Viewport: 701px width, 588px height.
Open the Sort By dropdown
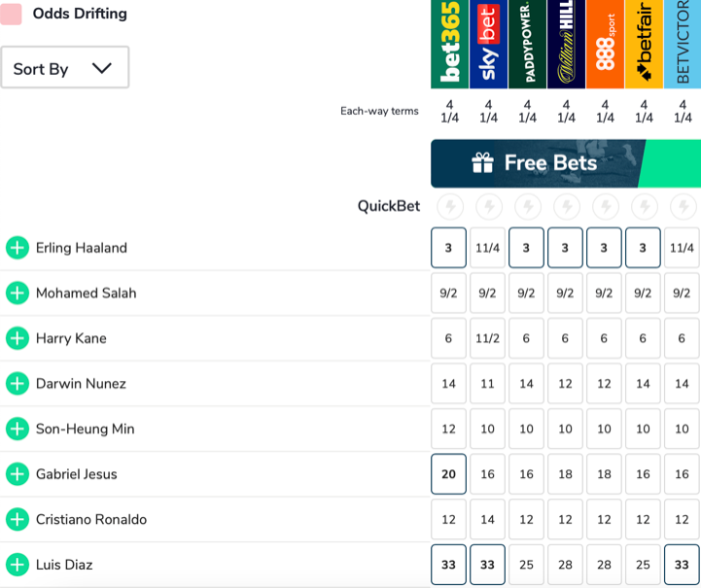pyautogui.click(x=64, y=68)
